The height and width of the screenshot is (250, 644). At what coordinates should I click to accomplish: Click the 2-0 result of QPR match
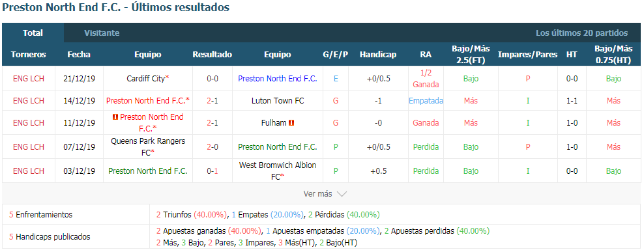pos(212,146)
